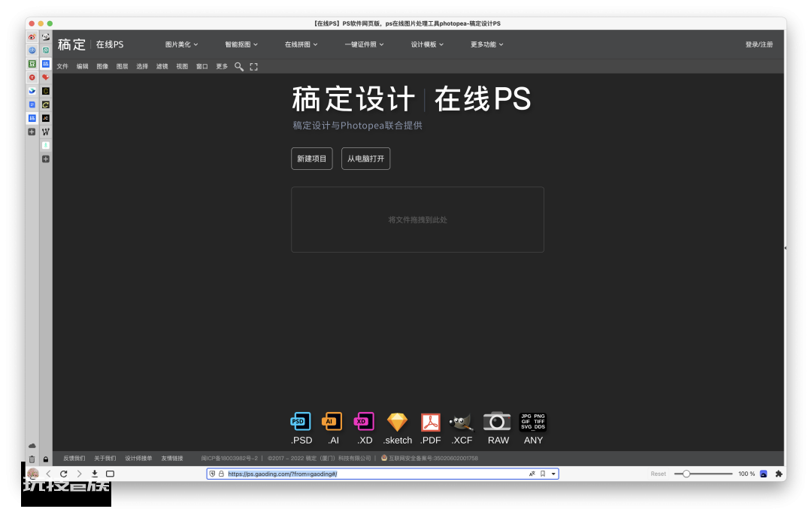Screen dimensions: 812x515
Task: Click 登录/注册 link
Action: [759, 44]
